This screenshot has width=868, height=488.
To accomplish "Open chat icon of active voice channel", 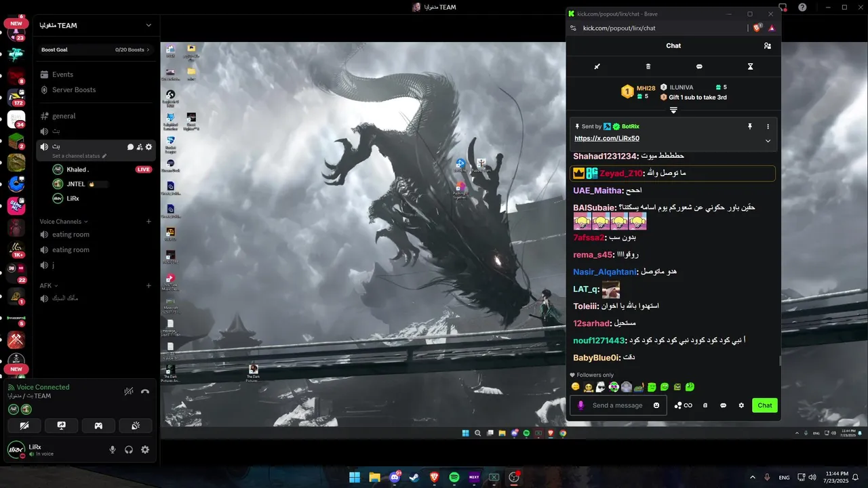I will point(130,147).
